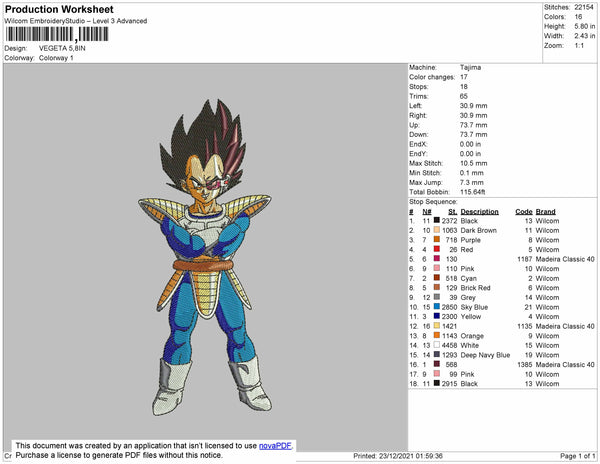The width and height of the screenshot is (600, 464).
Task: Click 'Sky Blue' description text
Action: pyautogui.click(x=474, y=307)
